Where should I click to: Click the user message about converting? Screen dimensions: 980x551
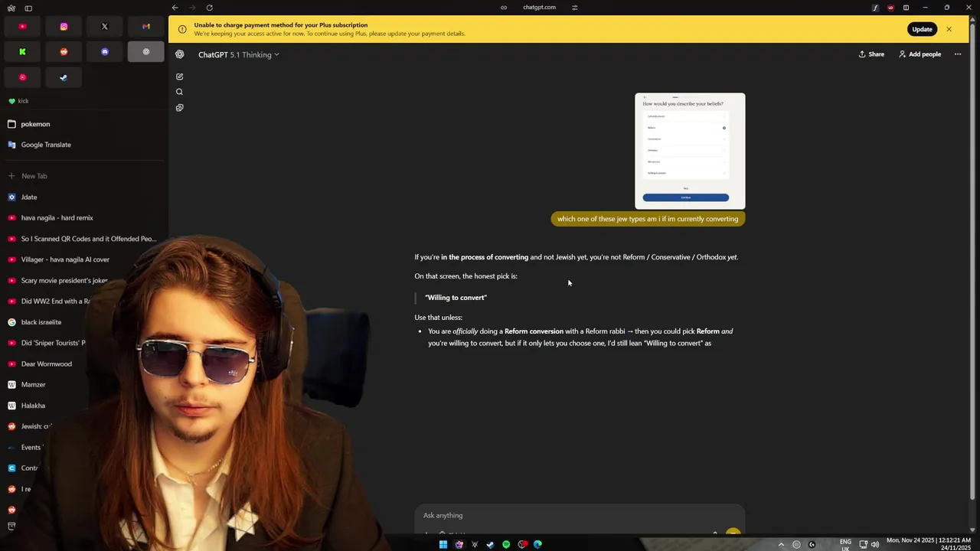click(648, 219)
